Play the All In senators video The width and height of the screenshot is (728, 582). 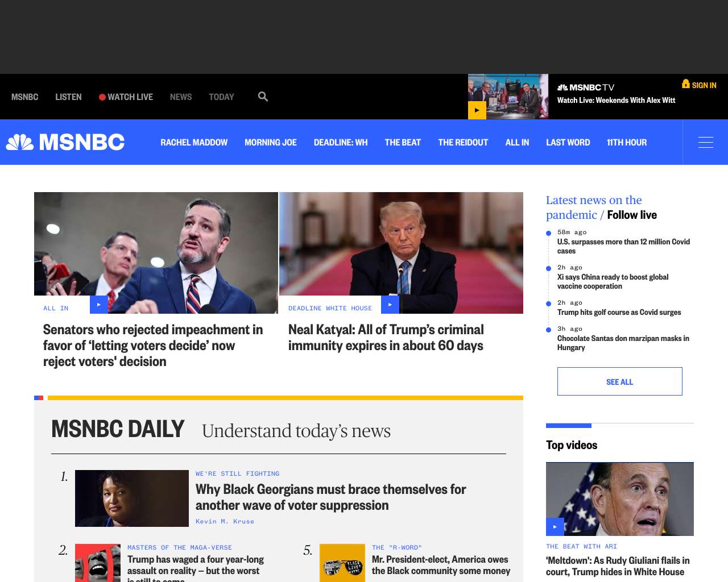point(99,305)
